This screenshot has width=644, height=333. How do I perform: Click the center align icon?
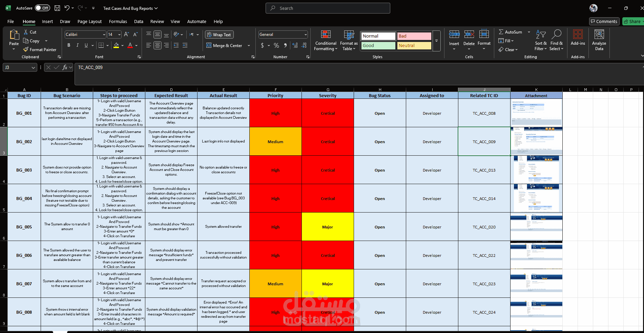click(x=158, y=45)
